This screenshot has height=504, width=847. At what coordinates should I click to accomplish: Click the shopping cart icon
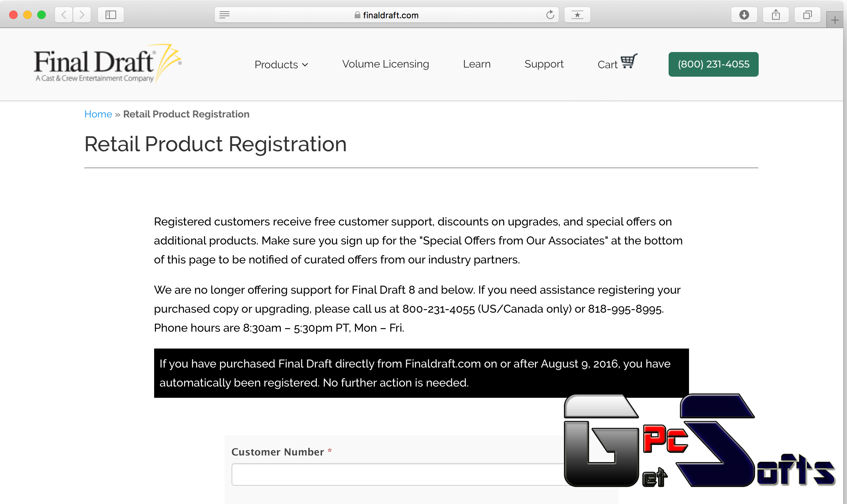point(629,61)
